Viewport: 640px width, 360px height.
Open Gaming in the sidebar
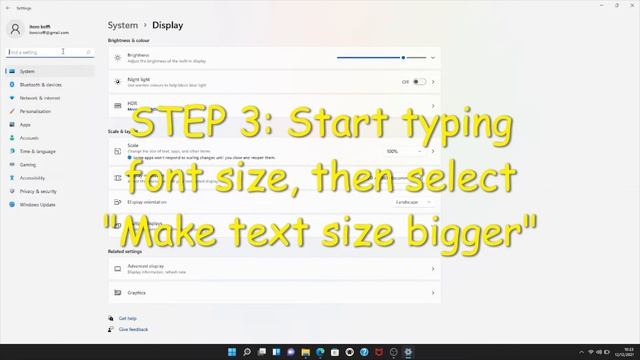pyautogui.click(x=28, y=164)
